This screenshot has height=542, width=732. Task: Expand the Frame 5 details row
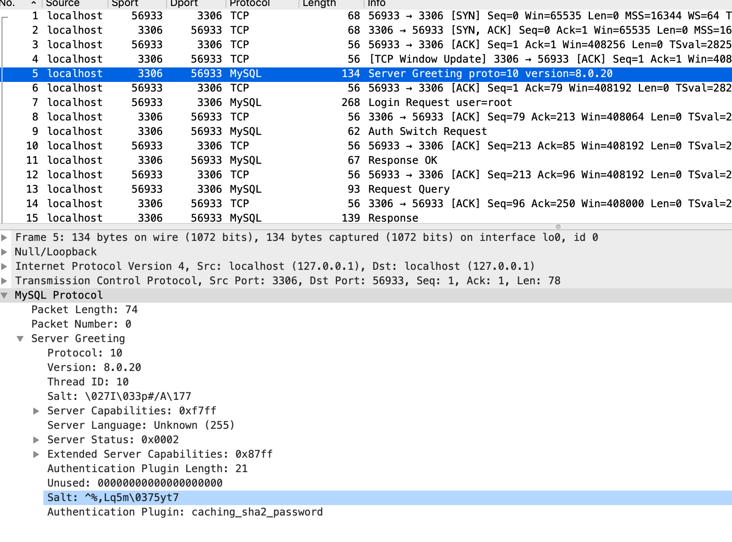click(4, 237)
